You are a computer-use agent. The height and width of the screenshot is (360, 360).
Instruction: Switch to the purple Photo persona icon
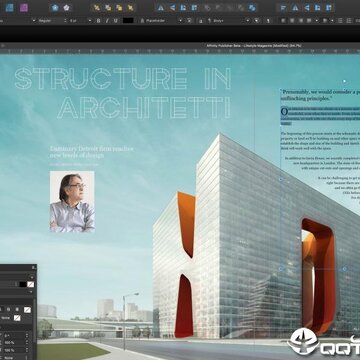(24, 7)
